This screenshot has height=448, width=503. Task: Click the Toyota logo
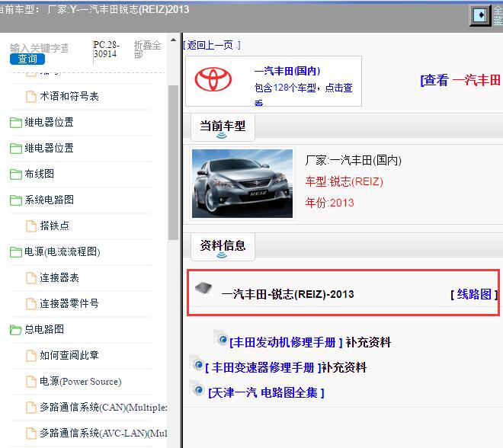[213, 79]
